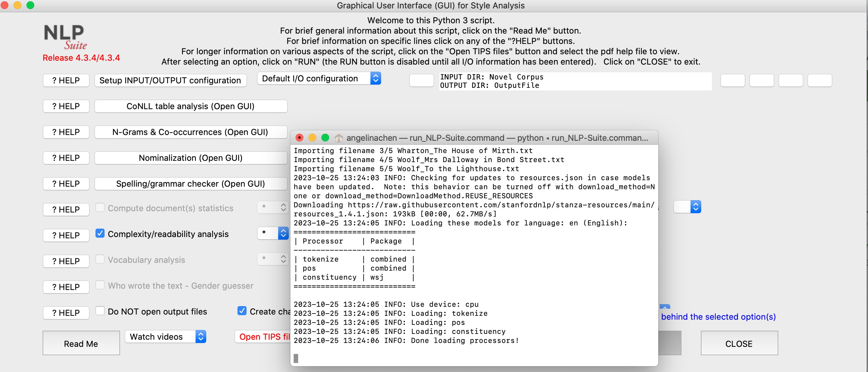
Task: Click the home icon in terminal title
Action: [x=338, y=138]
